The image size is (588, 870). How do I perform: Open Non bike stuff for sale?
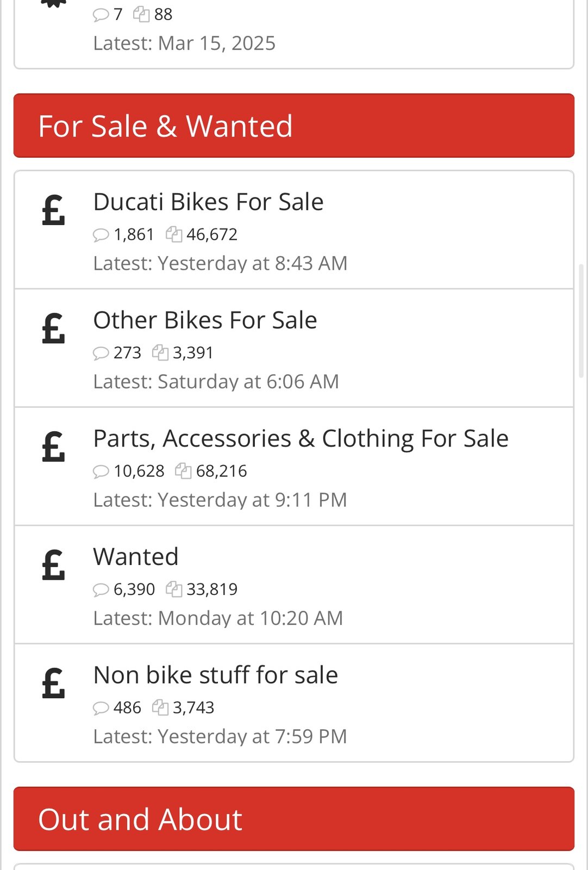coord(215,675)
